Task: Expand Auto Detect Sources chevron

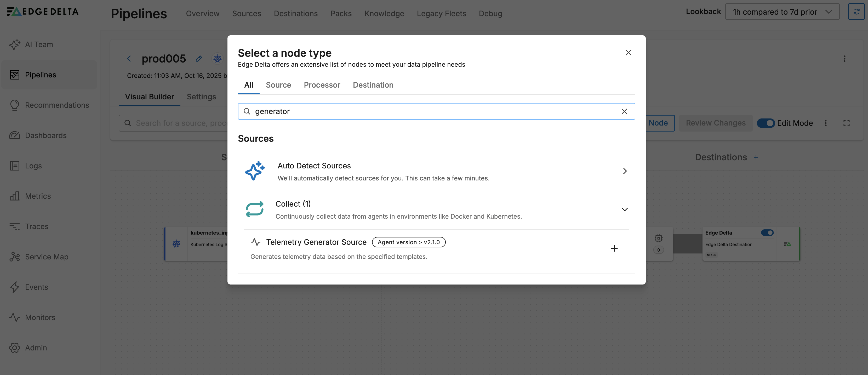Action: 624,171
